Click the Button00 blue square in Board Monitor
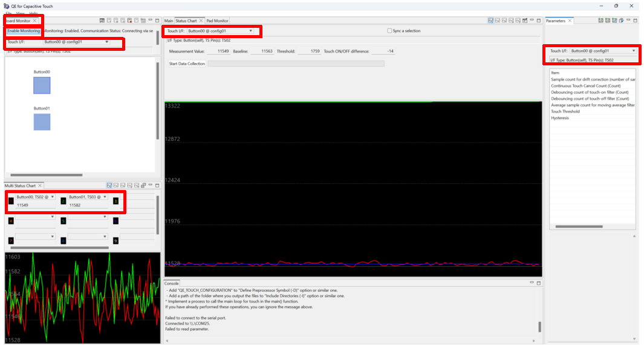This screenshot has width=644, height=345. tap(42, 85)
